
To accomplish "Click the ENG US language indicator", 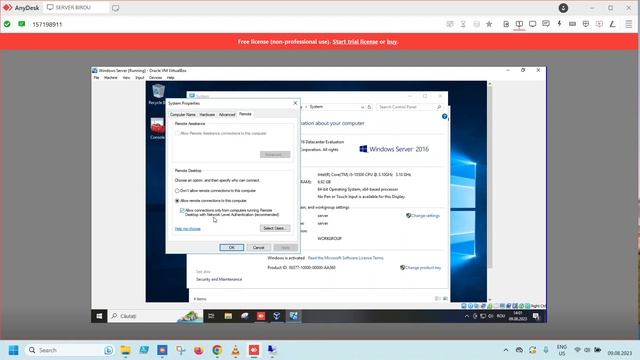I will point(562,350).
